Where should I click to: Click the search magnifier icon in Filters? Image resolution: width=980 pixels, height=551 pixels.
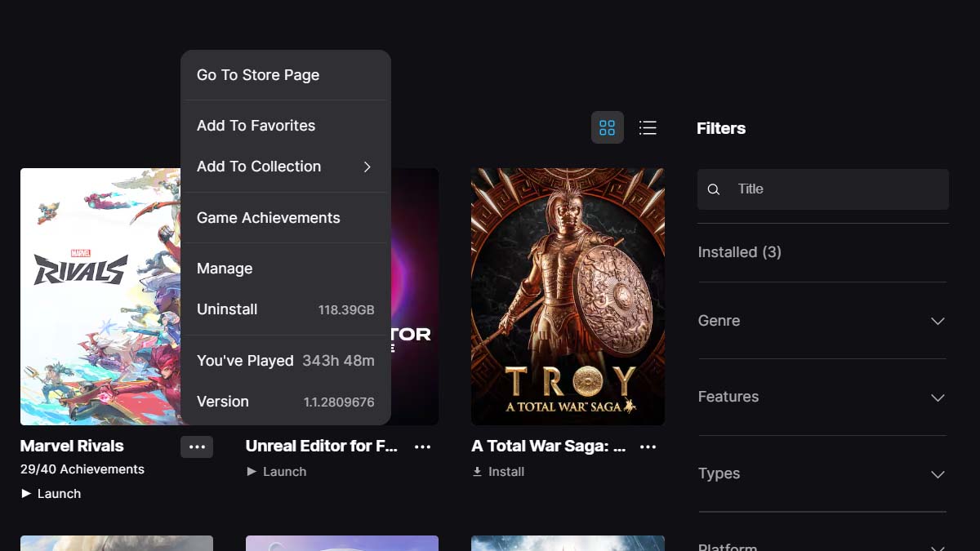click(x=713, y=189)
